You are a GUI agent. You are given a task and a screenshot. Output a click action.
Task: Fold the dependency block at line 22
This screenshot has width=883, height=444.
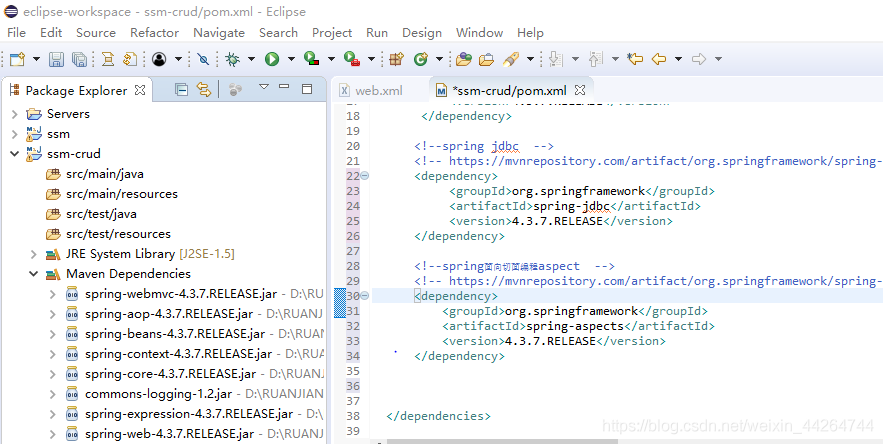click(365, 176)
